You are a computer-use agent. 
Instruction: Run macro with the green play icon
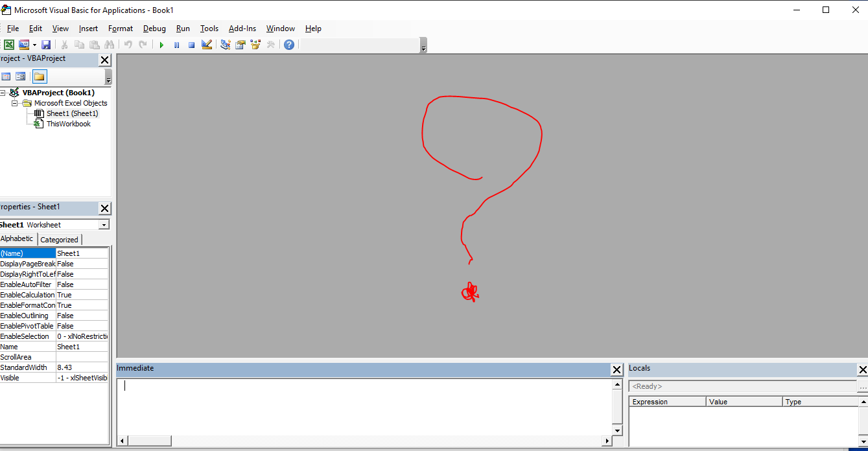click(x=161, y=45)
